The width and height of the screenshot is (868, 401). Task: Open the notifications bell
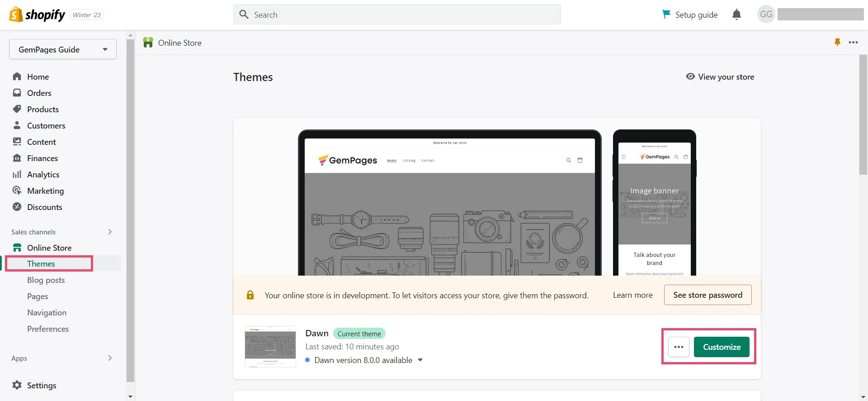[x=736, y=14]
